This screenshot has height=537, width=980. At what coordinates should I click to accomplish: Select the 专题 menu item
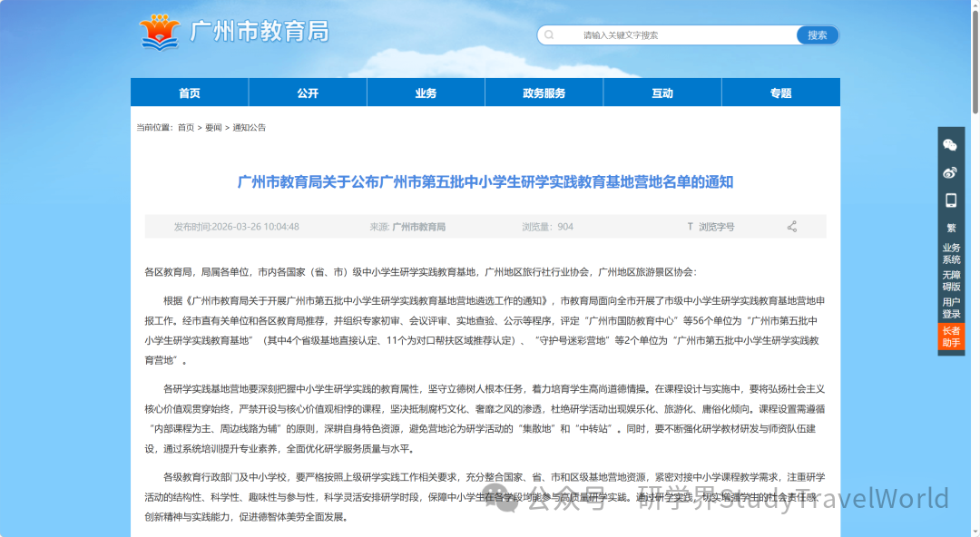coord(780,92)
